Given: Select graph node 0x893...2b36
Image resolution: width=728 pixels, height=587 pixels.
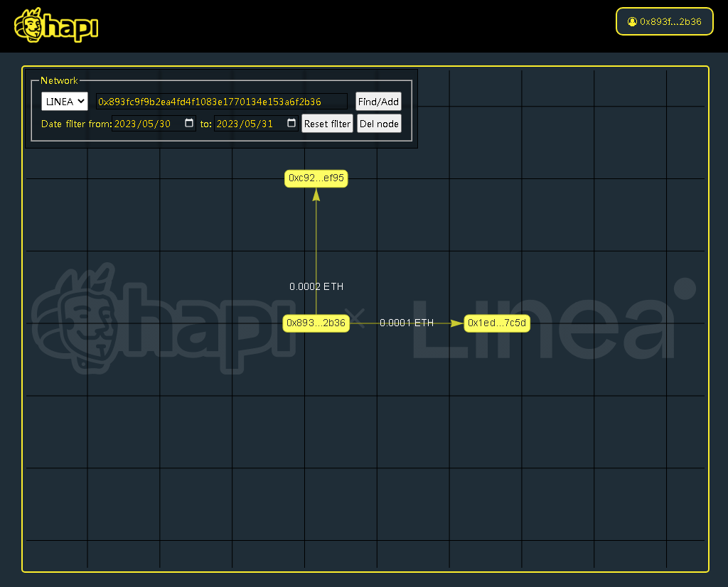Looking at the screenshot, I should [316, 323].
